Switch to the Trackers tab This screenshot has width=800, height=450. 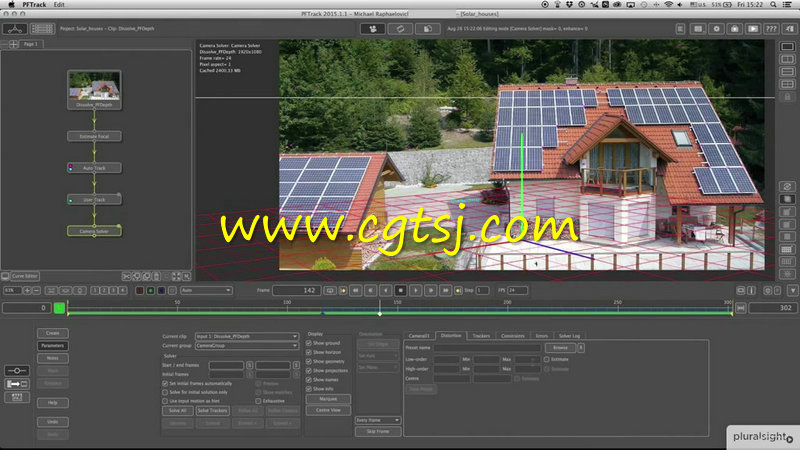click(x=481, y=336)
